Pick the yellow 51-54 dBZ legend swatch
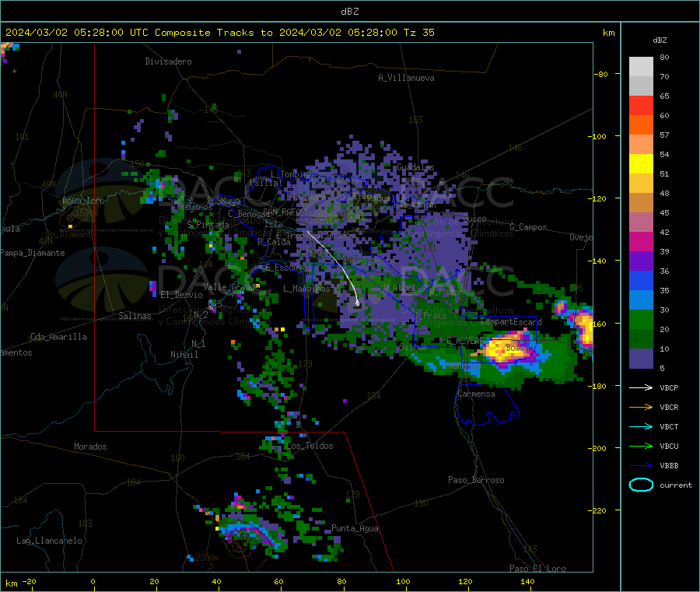Image resolution: width=700 pixels, height=592 pixels. coord(641,164)
